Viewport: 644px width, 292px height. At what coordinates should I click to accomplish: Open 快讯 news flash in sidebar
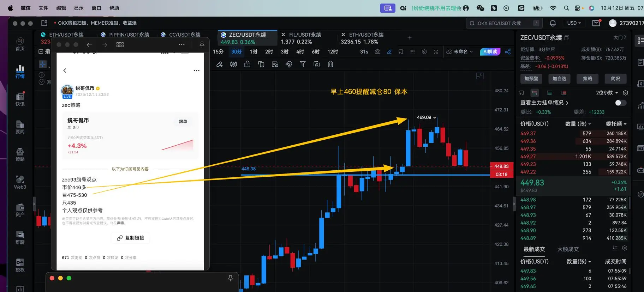[x=20, y=99]
